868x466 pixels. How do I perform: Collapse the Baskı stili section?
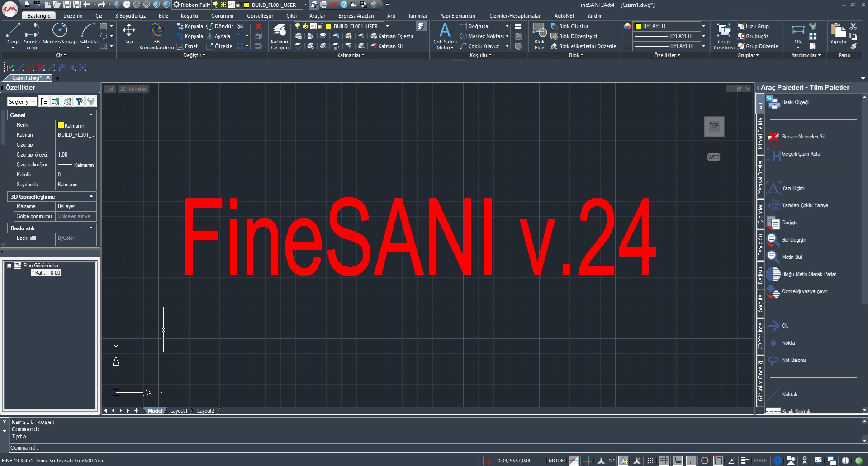coord(91,228)
